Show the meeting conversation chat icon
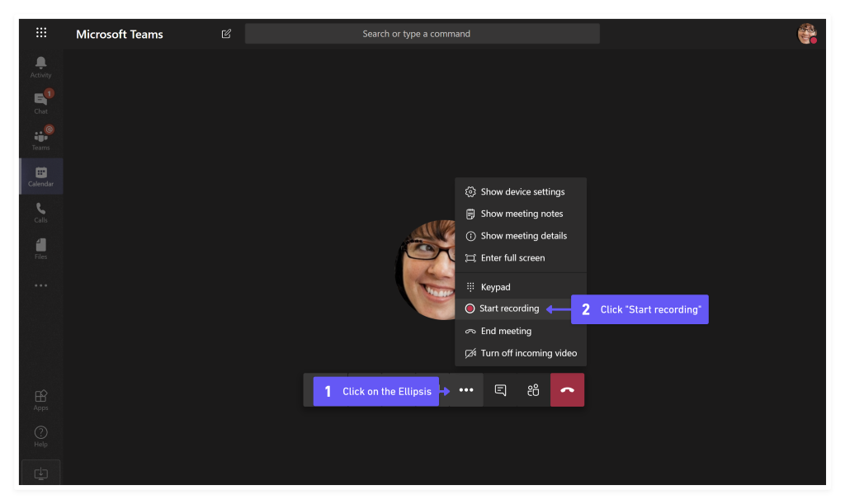The height and width of the screenshot is (504, 845). (500, 390)
